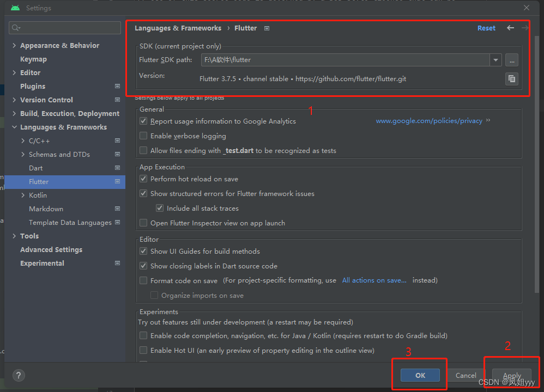Click project icon beside Plugins row
This screenshot has height=392, width=544.
118,86
